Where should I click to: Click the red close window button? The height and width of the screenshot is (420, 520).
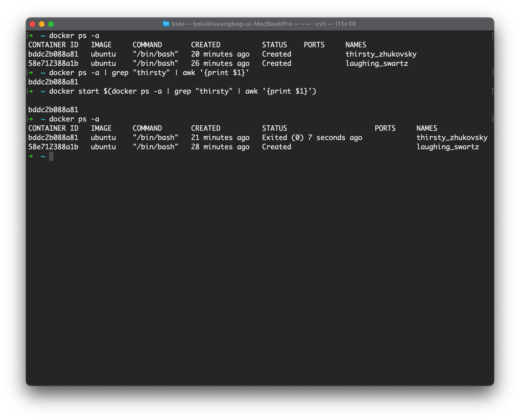click(32, 24)
